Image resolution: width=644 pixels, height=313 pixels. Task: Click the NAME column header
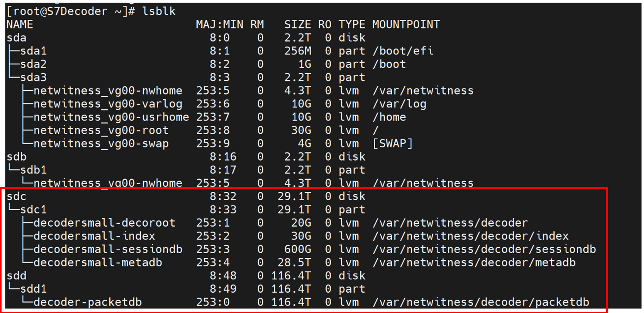20,24
